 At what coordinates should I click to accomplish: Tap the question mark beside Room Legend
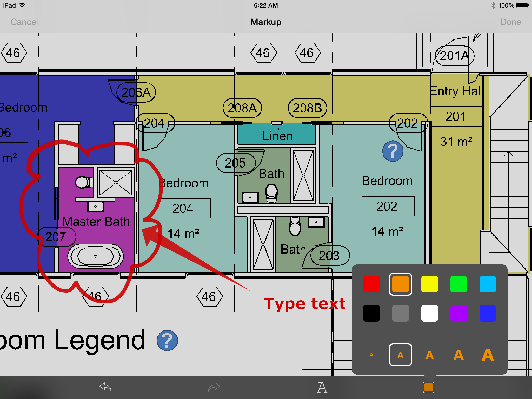tap(167, 341)
